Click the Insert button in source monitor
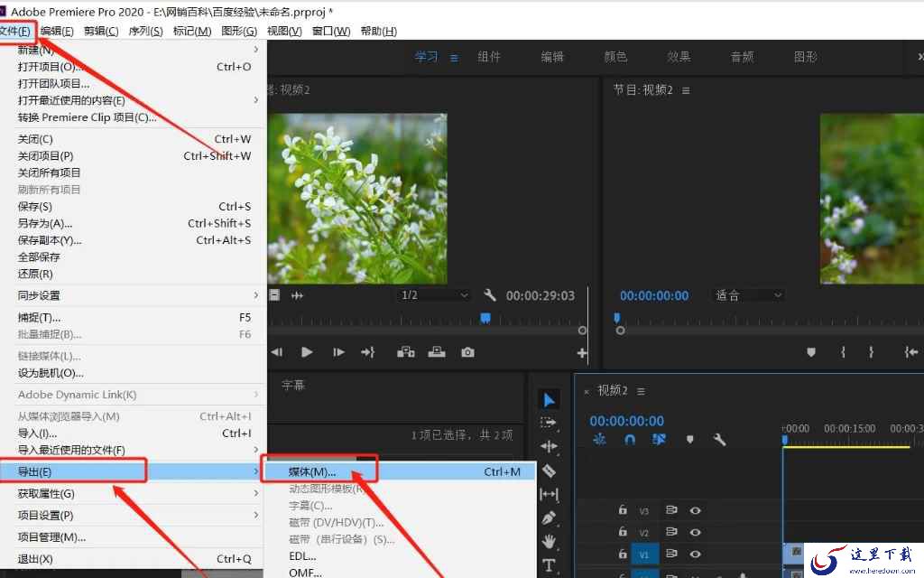This screenshot has width=924, height=578. [405, 352]
